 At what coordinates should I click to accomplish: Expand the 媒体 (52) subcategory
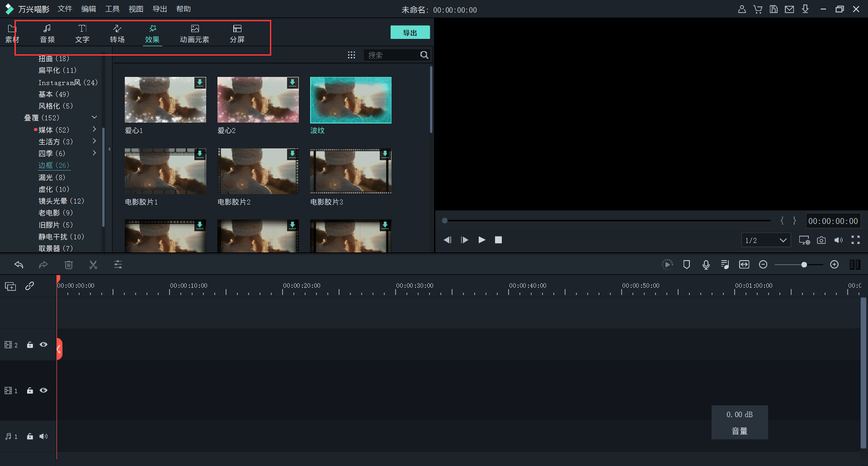pyautogui.click(x=94, y=130)
